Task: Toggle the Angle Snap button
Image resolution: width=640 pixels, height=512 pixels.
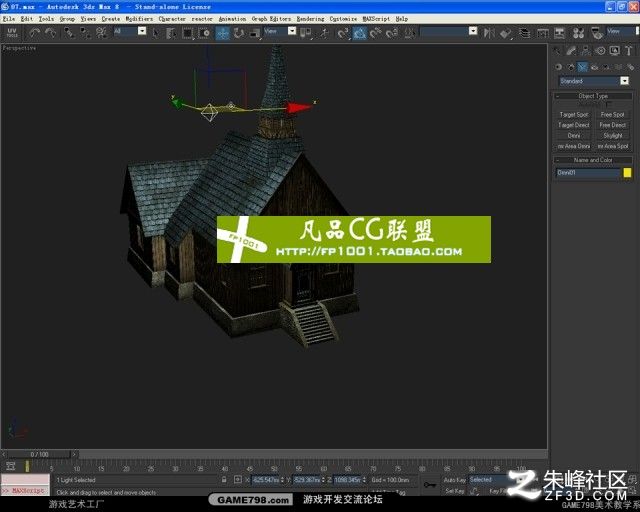Action: pyautogui.click(x=359, y=33)
